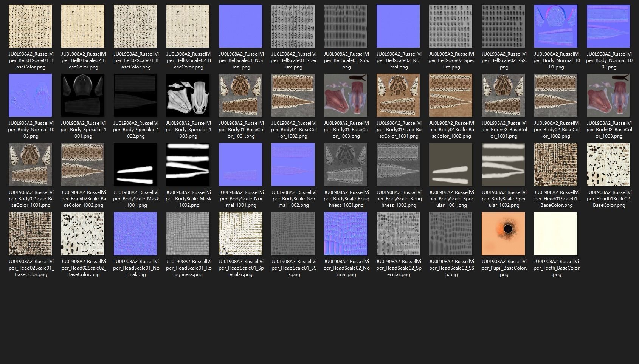The width and height of the screenshot is (639, 364).
Task: Select the BellScale02_Normal.png file name
Action: [398, 60]
